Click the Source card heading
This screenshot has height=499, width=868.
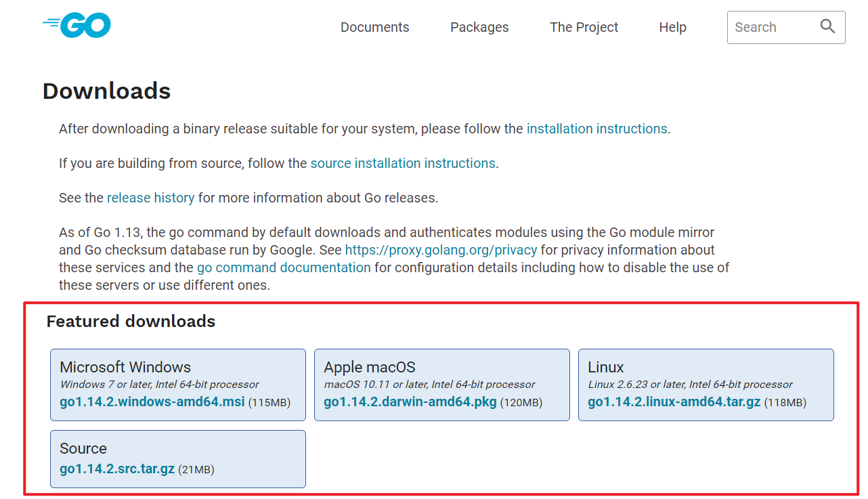(x=83, y=448)
